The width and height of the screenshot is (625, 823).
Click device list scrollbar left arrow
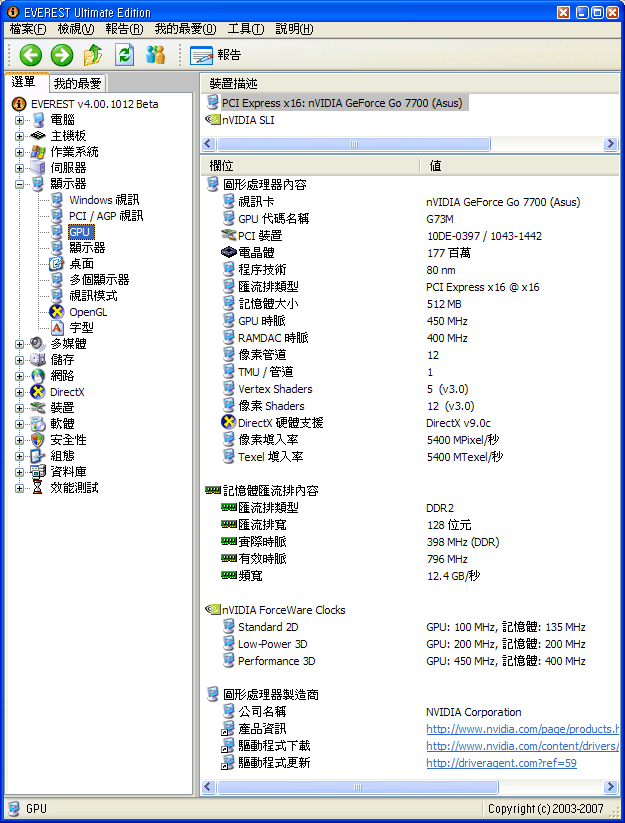tap(208, 144)
